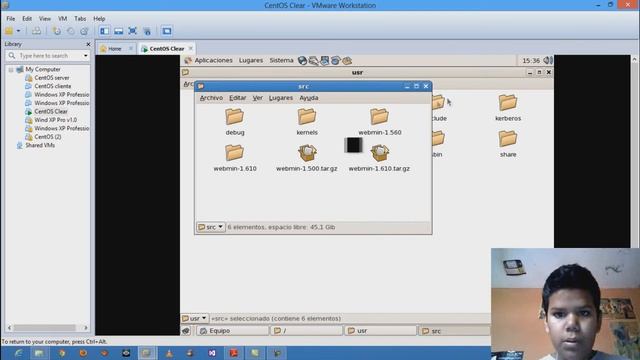Open the VMware Tabs menu

[x=80, y=19]
